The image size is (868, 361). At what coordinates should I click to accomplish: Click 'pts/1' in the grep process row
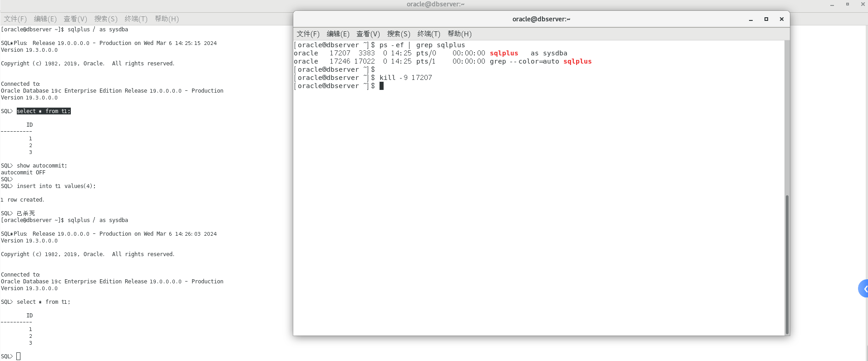pyautogui.click(x=426, y=61)
